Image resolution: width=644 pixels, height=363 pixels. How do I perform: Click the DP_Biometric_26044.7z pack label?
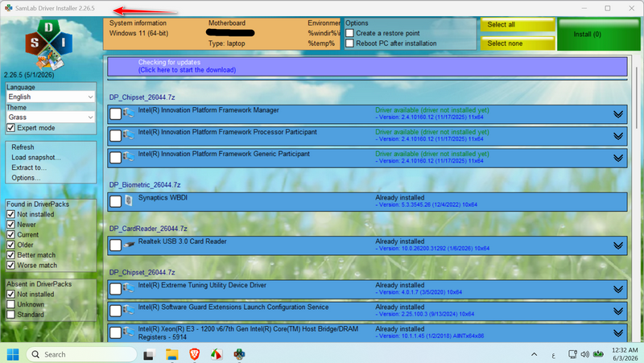point(145,185)
